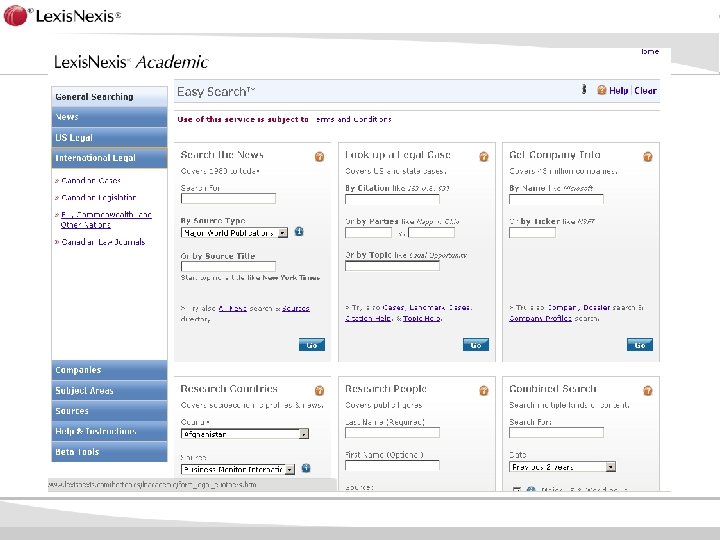Focus the First Name (Optional) field

pos(392,466)
